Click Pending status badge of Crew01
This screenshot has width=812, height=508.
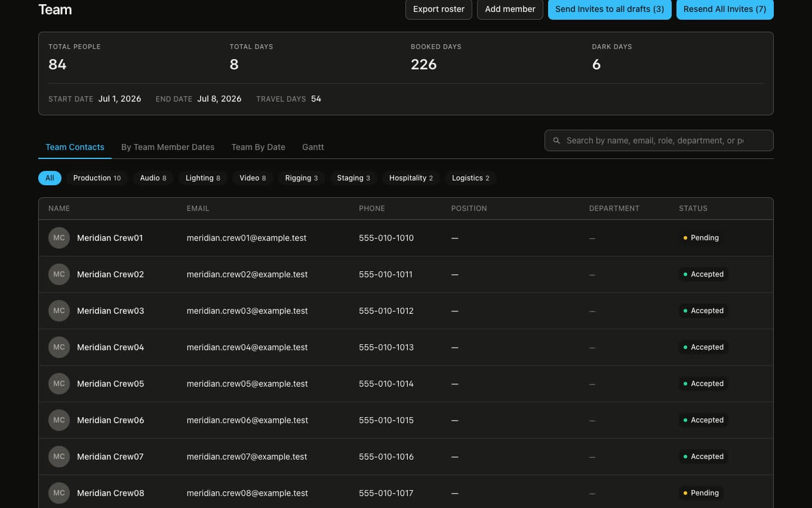coord(701,238)
